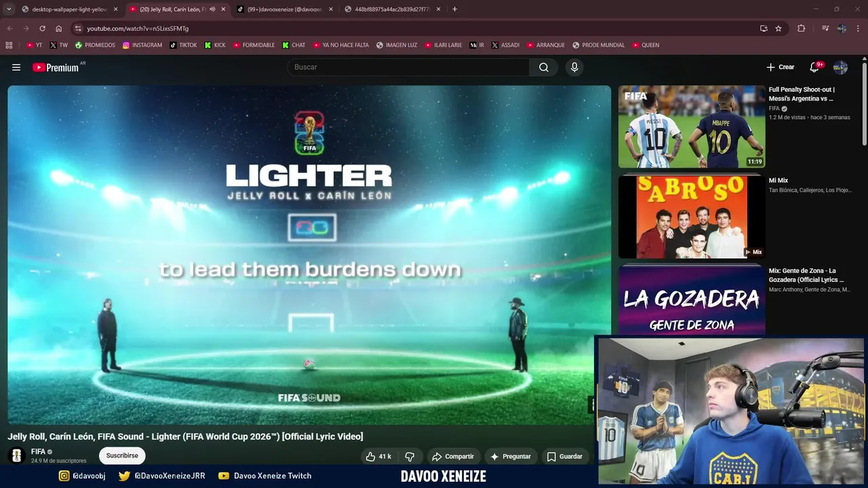Viewport: 868px width, 488px height.
Task: Open the ILARI LARIE bookmark
Action: (x=443, y=45)
